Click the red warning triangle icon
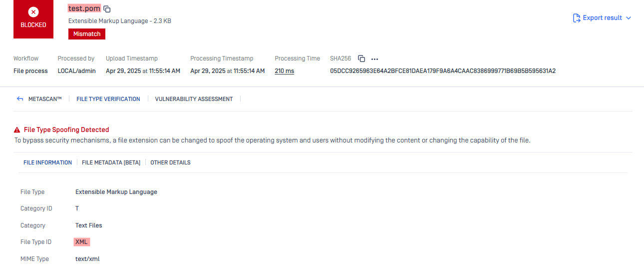The width and height of the screenshot is (644, 271). click(x=17, y=129)
